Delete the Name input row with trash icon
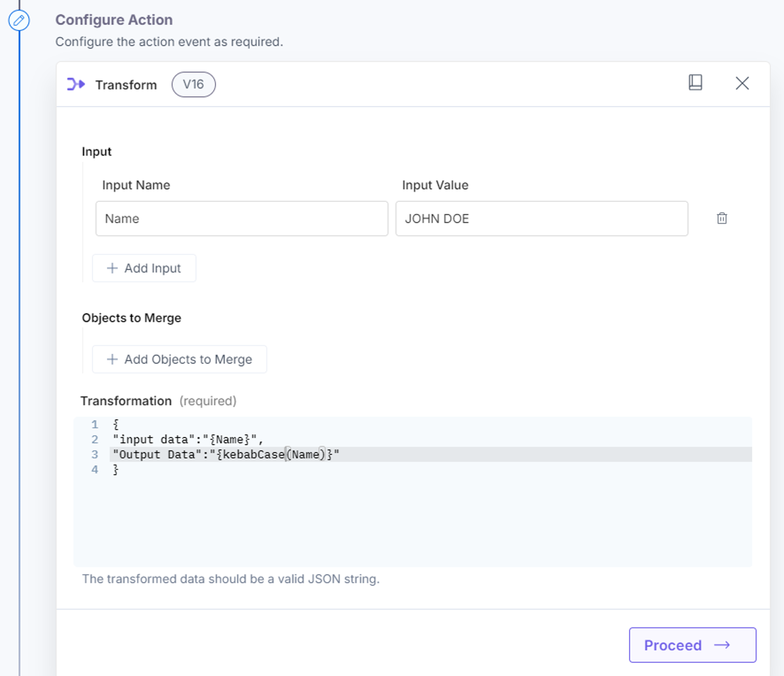The width and height of the screenshot is (784, 676). (722, 218)
